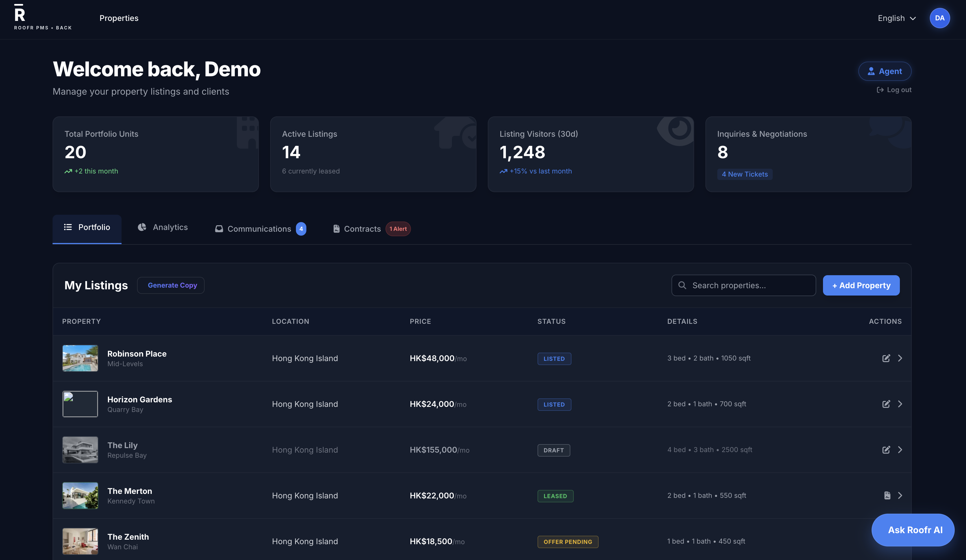The height and width of the screenshot is (560, 966).
Task: Expand The Zenith row chevron
Action: point(900,541)
